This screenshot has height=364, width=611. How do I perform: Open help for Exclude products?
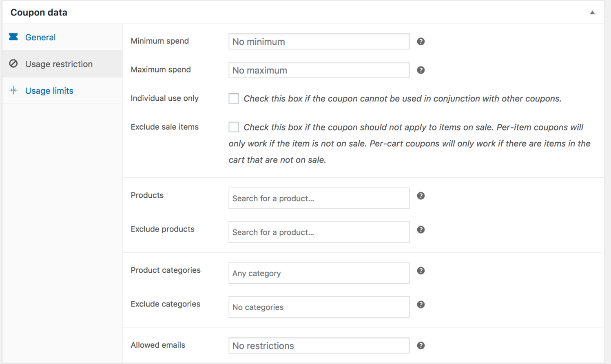(x=421, y=229)
